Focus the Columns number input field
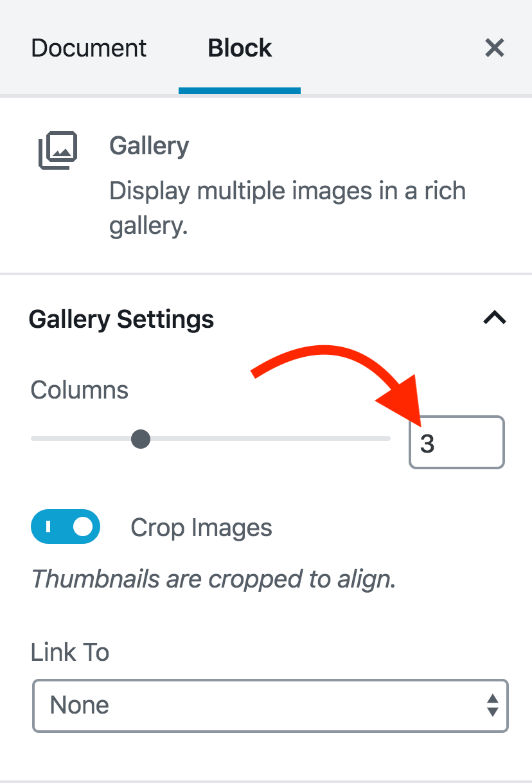The image size is (532, 783). click(456, 442)
